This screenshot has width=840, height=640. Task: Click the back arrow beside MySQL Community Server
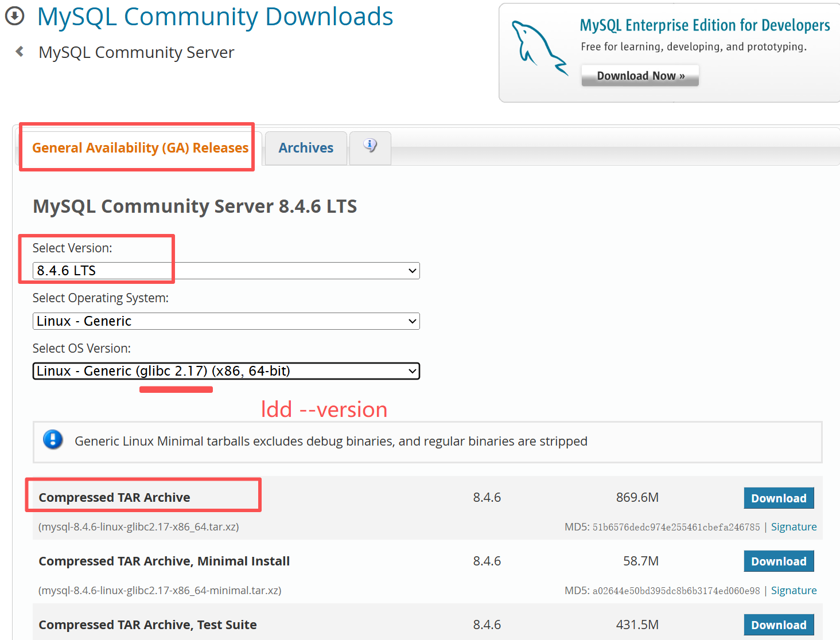coord(20,52)
